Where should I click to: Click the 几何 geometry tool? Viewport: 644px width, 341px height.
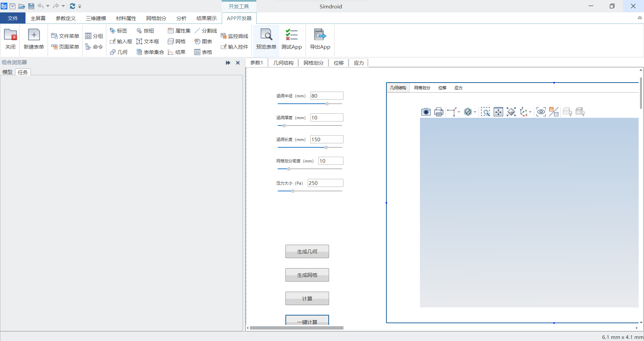[x=119, y=52]
